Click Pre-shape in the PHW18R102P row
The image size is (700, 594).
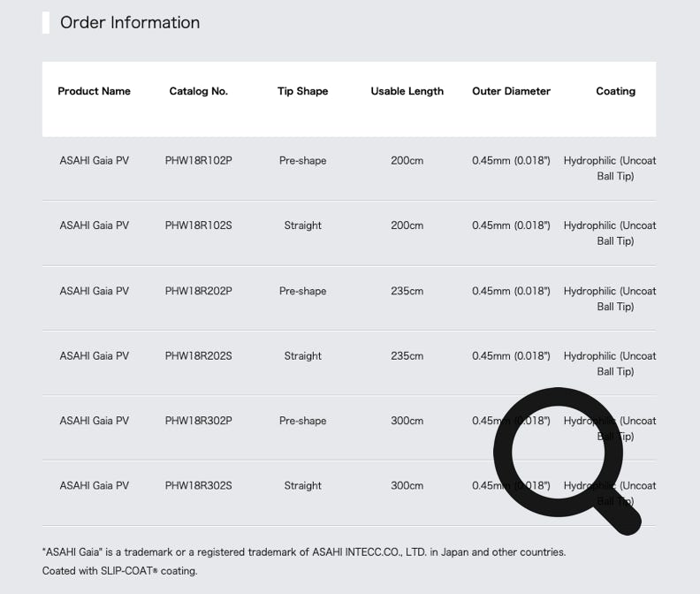pos(302,160)
